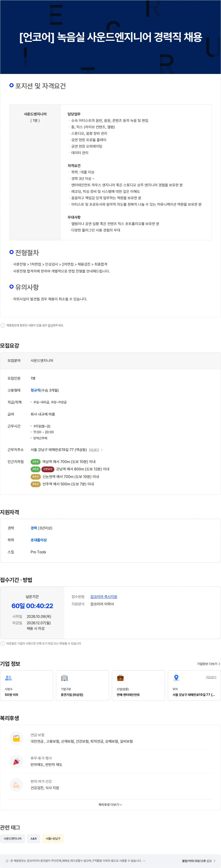Click the 2호선 badge next to 강남역
Viewport: 221px width, 868px height.
(35, 469)
